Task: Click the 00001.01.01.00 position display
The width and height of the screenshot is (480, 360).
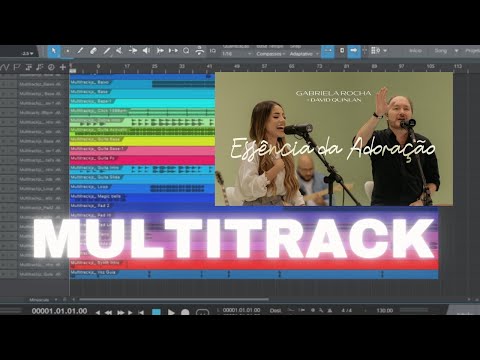Action: [59, 311]
